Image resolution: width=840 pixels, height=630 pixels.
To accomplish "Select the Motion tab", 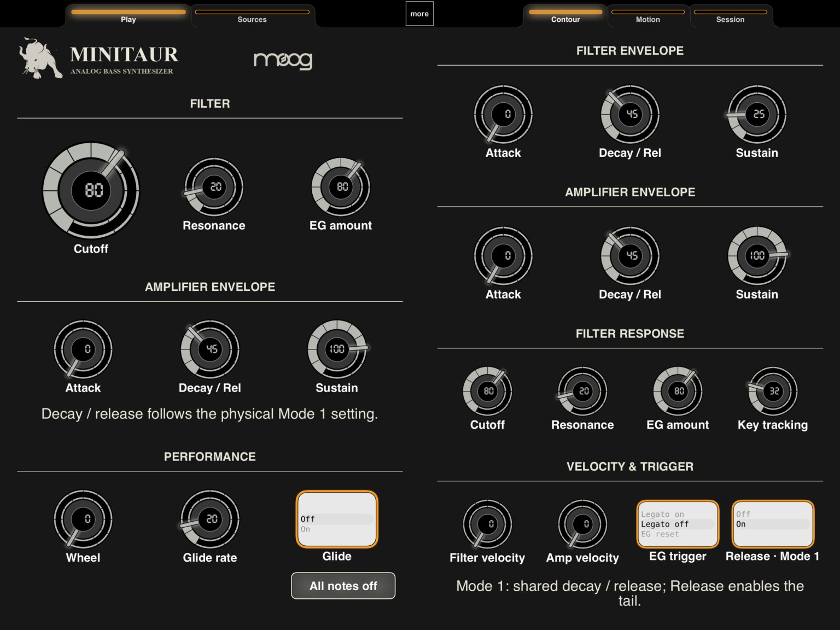I will click(x=648, y=15).
